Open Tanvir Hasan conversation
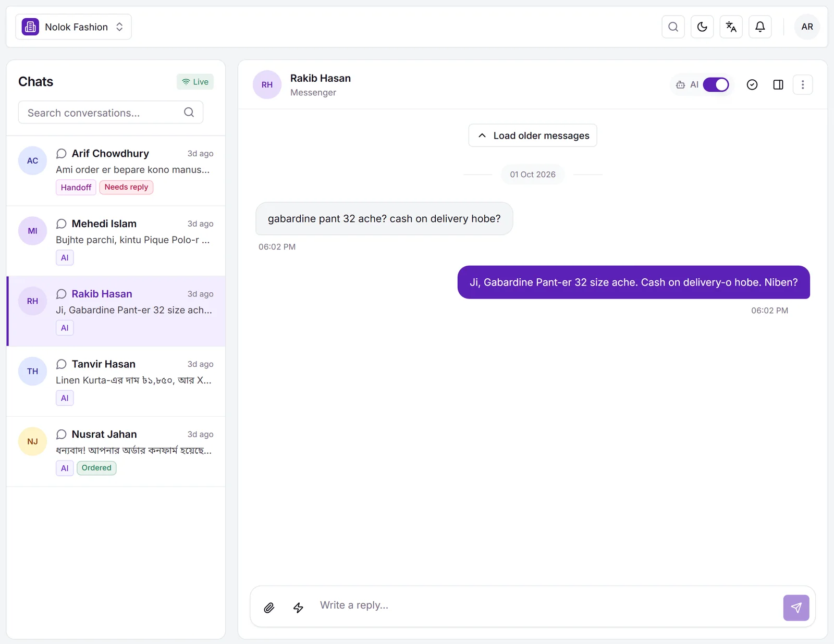 tap(116, 381)
